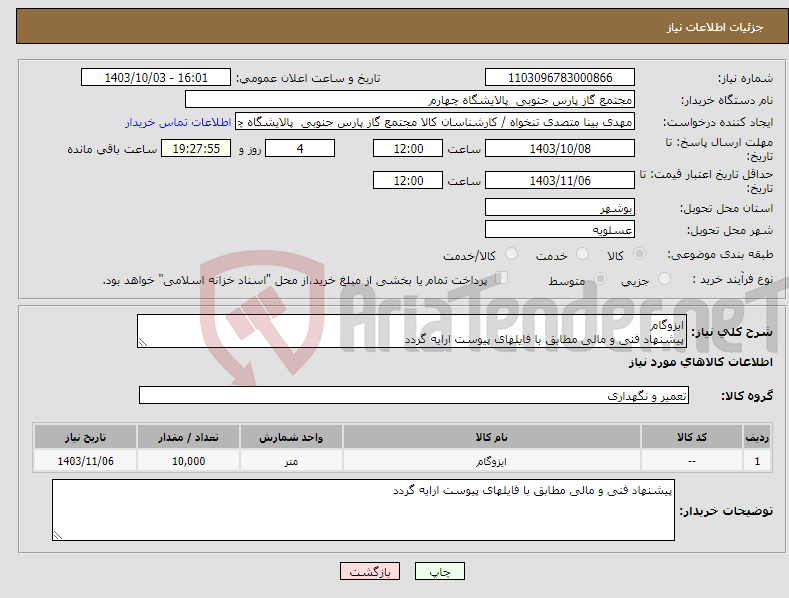The image size is (789, 598).
Task: Click the اطلاعات کالاهای مورد نیاز heading
Action: point(700,362)
